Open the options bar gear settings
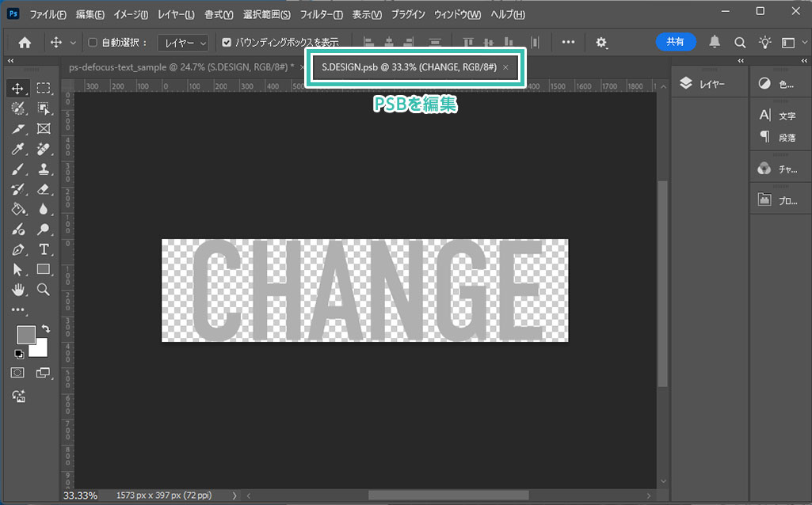Viewport: 812px width, 505px height. (600, 43)
